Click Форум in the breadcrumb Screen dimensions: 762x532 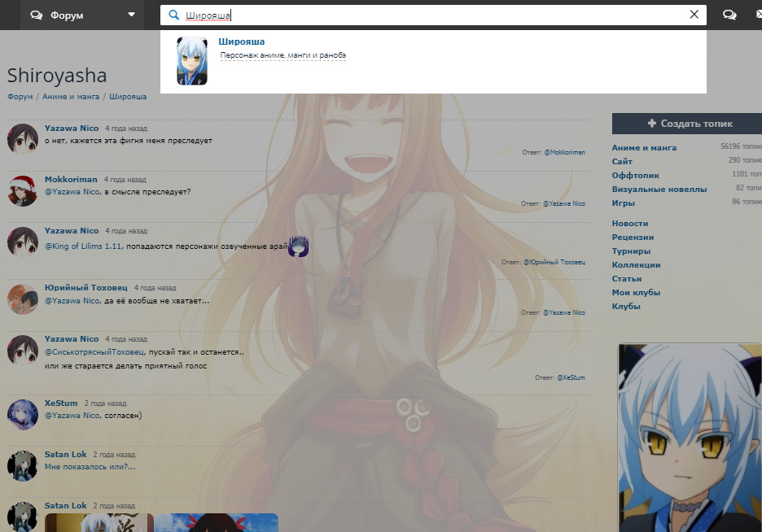(20, 97)
